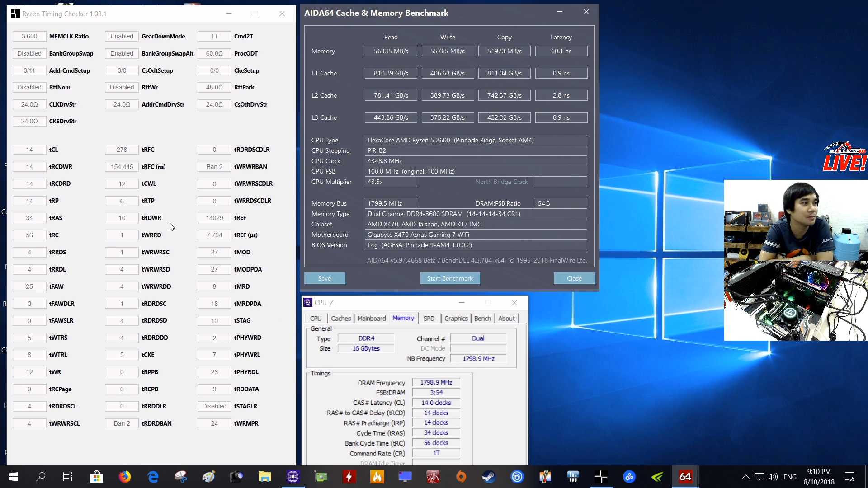This screenshot has width=868, height=488.
Task: Click the Start Benchmark button
Action: (450, 278)
